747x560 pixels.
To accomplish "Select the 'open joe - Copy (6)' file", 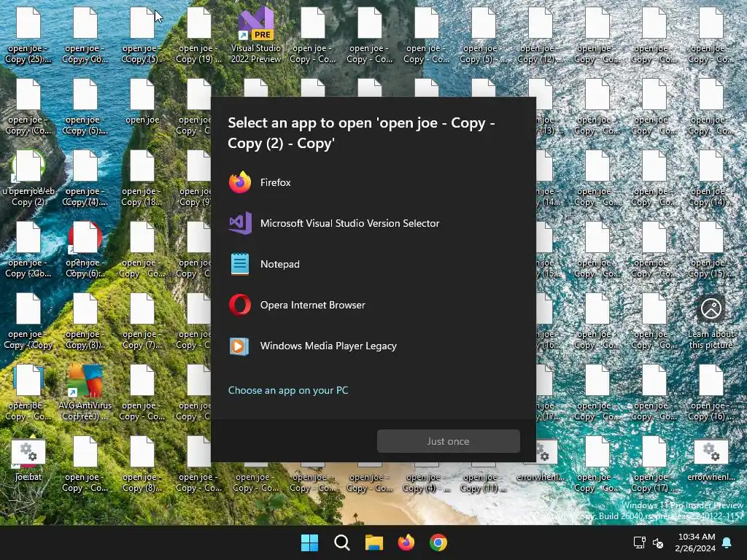I will 85,250.
